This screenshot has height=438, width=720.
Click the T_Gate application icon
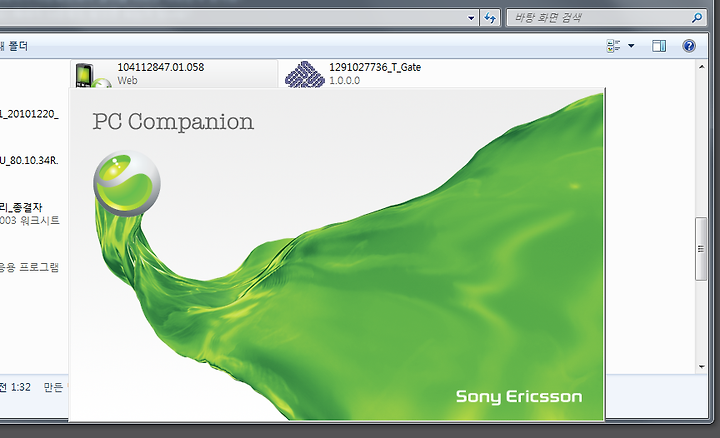tap(304, 74)
